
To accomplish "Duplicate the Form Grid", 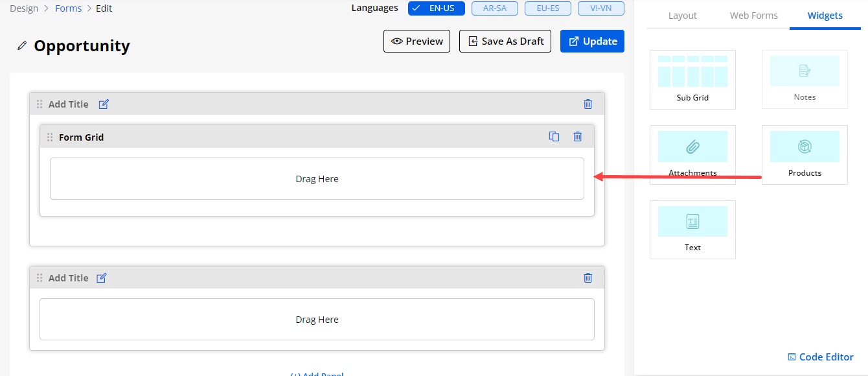I will pos(554,137).
